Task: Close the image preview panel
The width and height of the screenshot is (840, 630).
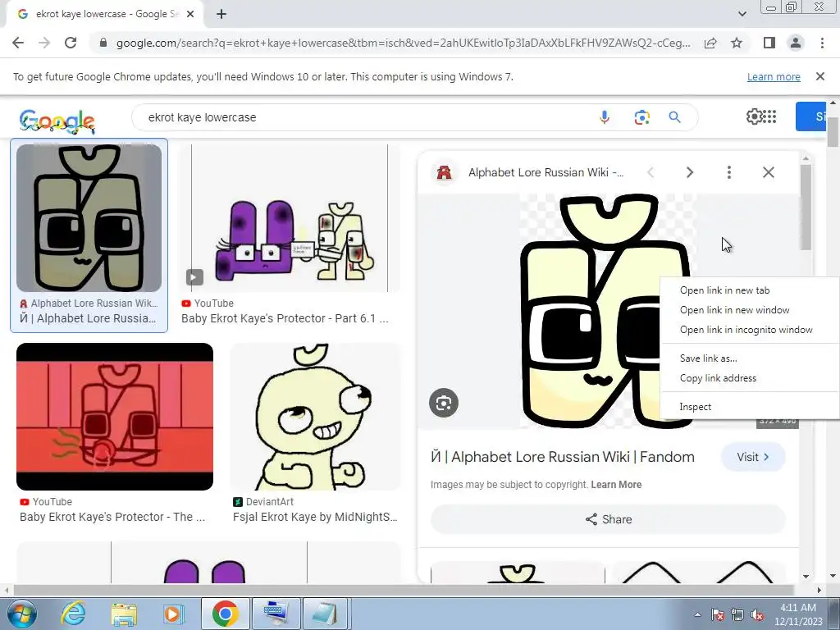Action: click(x=768, y=172)
